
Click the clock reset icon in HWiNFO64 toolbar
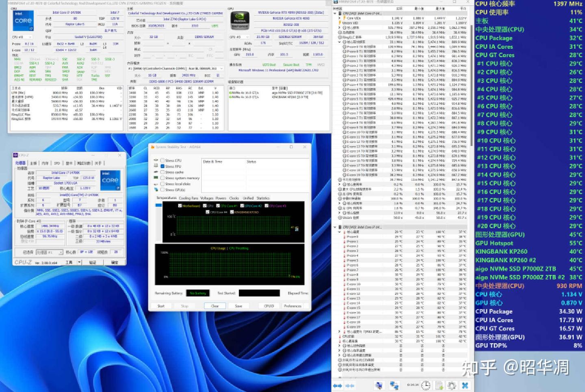[425, 385]
